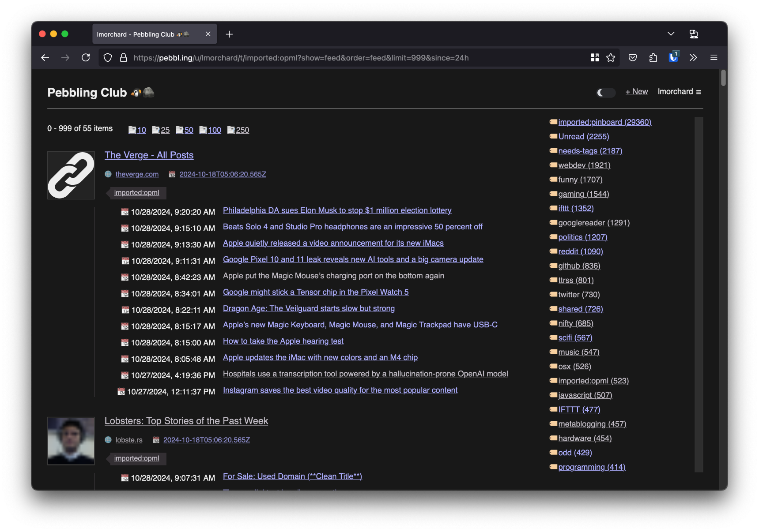This screenshot has width=759, height=532.
Task: Show more toolbar tools overflow
Action: point(693,58)
